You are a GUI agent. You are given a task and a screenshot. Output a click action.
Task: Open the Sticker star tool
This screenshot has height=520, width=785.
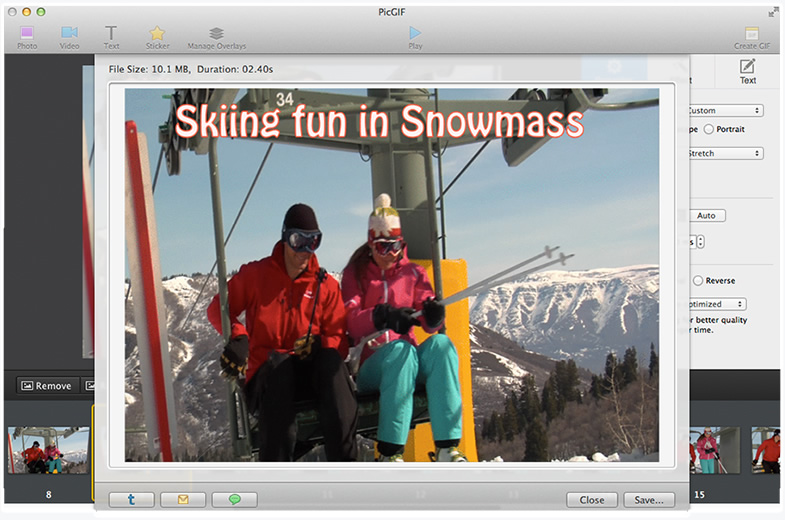click(x=157, y=36)
